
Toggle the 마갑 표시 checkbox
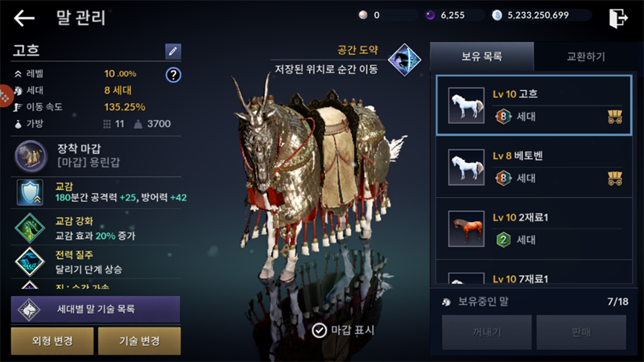point(319,330)
